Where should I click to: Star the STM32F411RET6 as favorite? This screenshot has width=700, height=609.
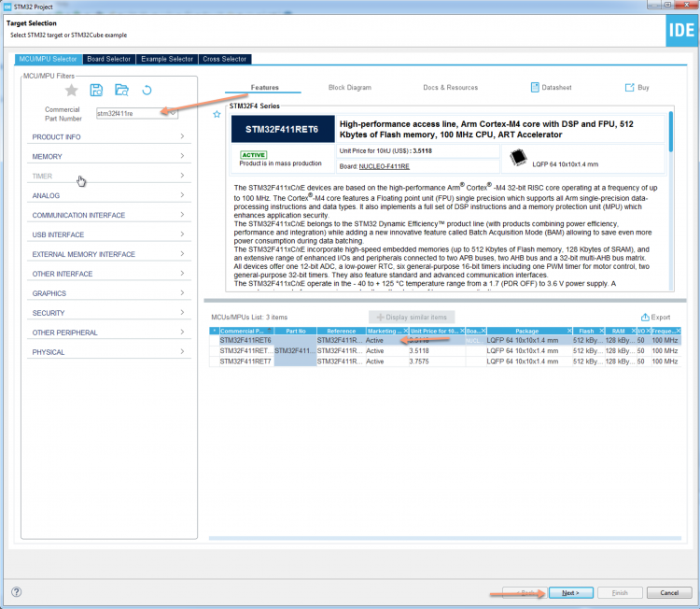(x=217, y=114)
